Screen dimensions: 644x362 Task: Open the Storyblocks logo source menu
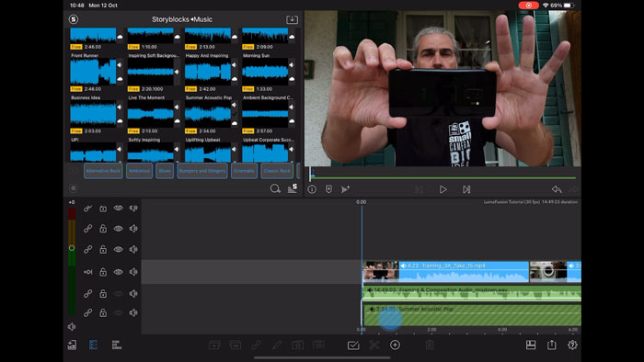coord(74,19)
